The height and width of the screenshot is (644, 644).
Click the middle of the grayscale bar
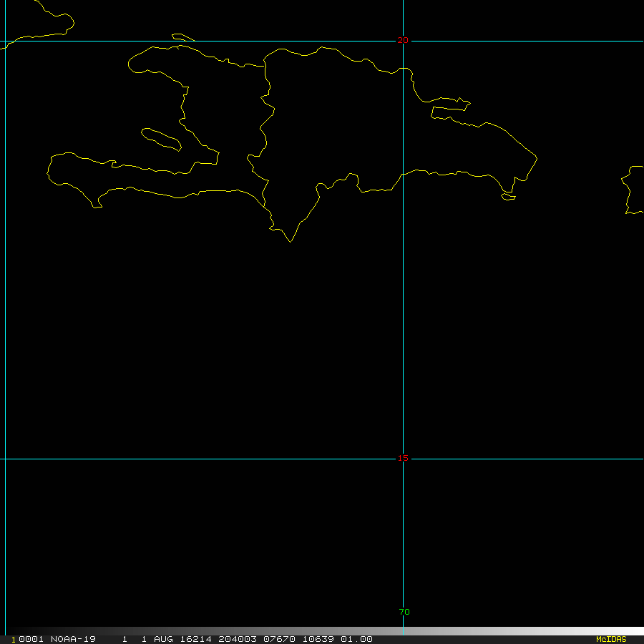(322, 631)
